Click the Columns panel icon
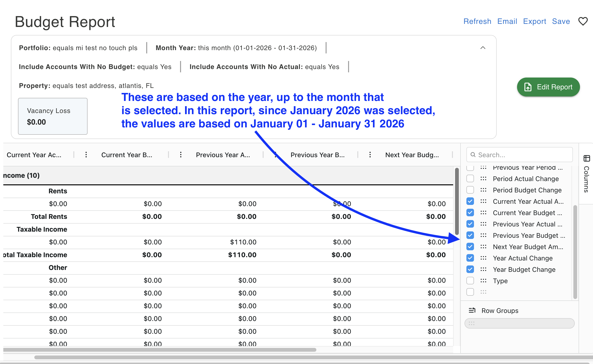593x364 pixels. coord(587,158)
